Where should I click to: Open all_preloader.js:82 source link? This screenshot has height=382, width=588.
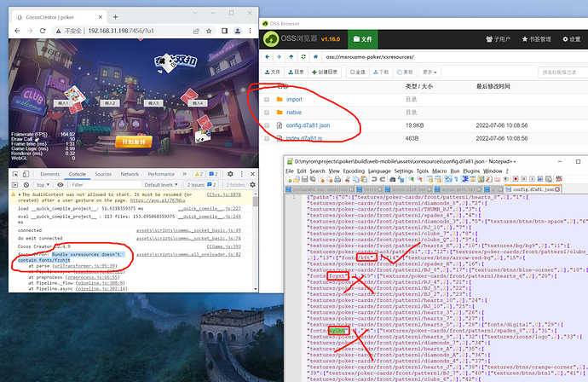point(188,254)
